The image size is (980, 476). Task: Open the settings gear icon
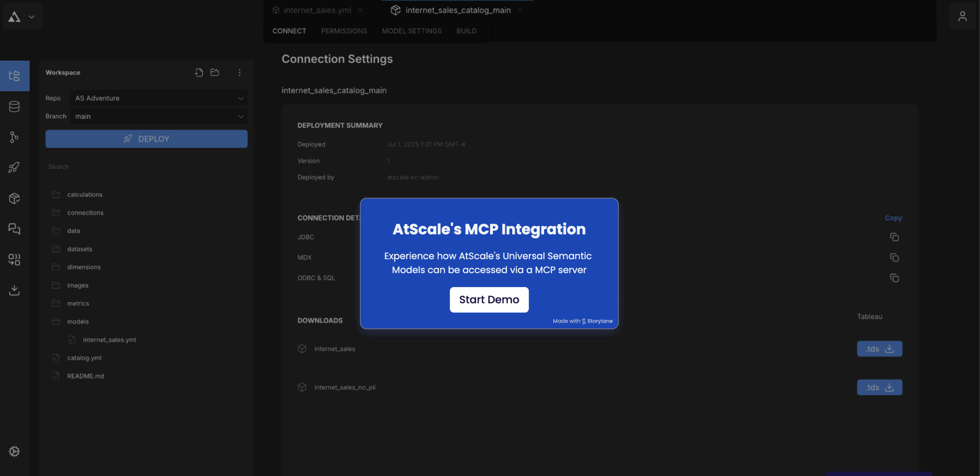[x=15, y=452]
